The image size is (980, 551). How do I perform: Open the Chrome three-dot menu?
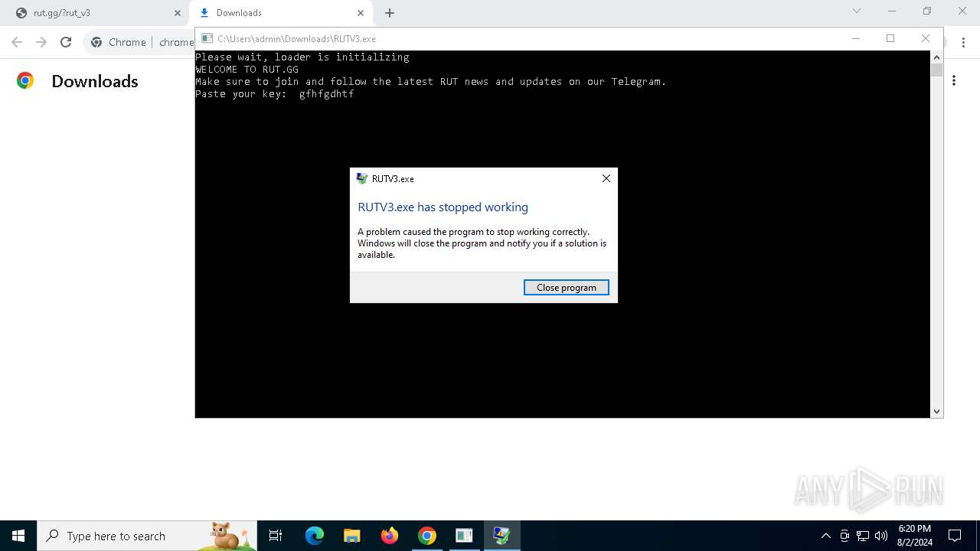[x=963, y=42]
